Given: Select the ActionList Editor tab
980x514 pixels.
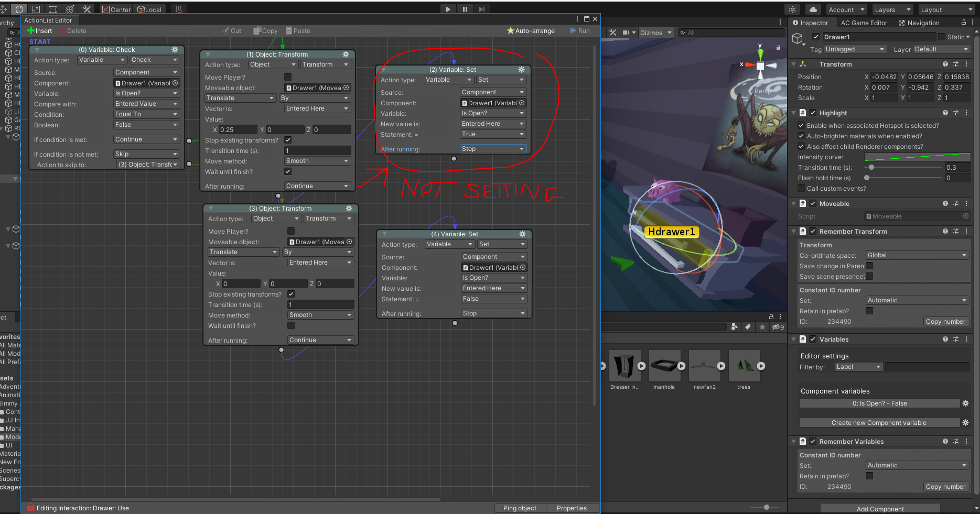Looking at the screenshot, I should click(x=48, y=20).
